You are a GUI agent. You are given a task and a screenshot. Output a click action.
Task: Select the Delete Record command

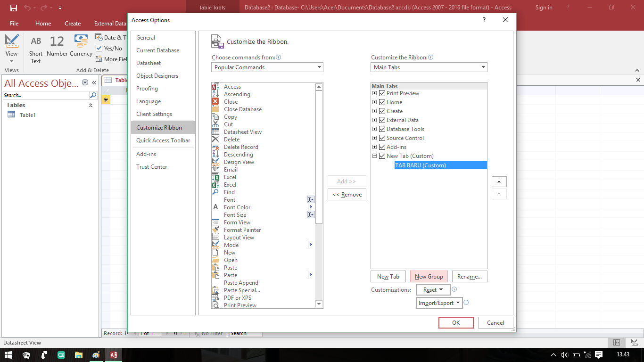click(x=241, y=147)
